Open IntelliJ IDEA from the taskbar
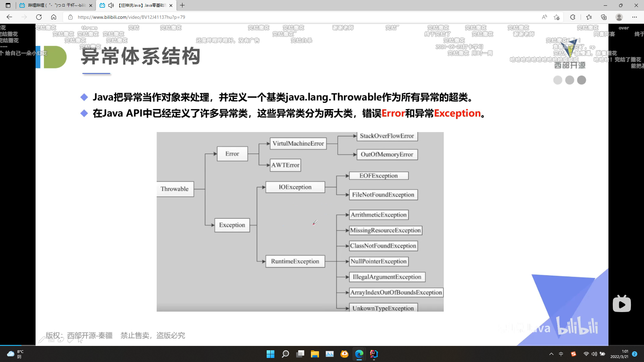 [x=374, y=354]
